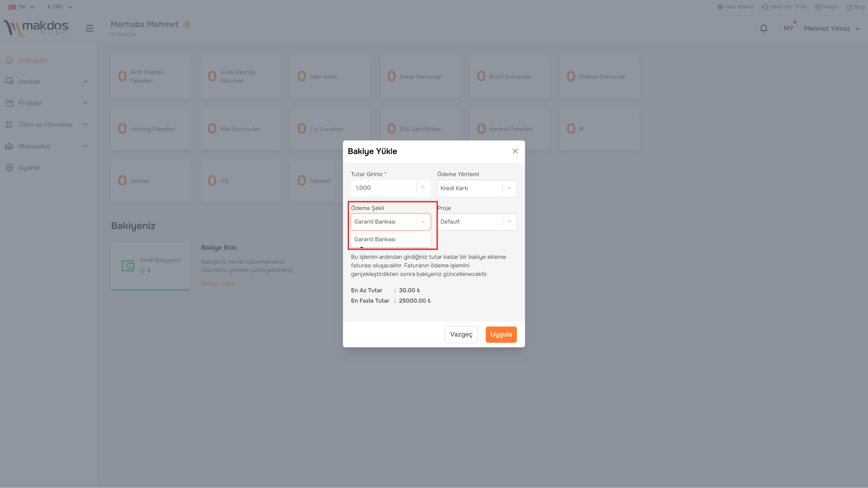Click the Tutar Giriniz amount field
The width and height of the screenshot is (868, 488).
tap(391, 188)
